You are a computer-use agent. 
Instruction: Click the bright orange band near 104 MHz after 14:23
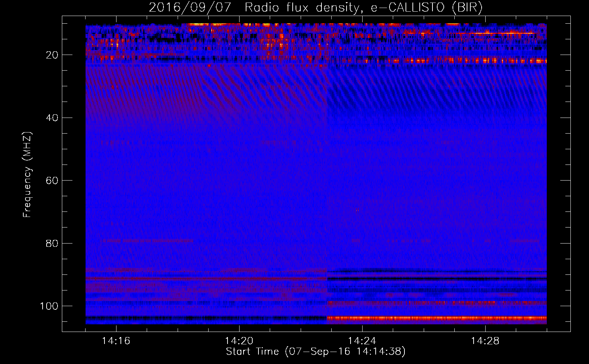(x=437, y=318)
